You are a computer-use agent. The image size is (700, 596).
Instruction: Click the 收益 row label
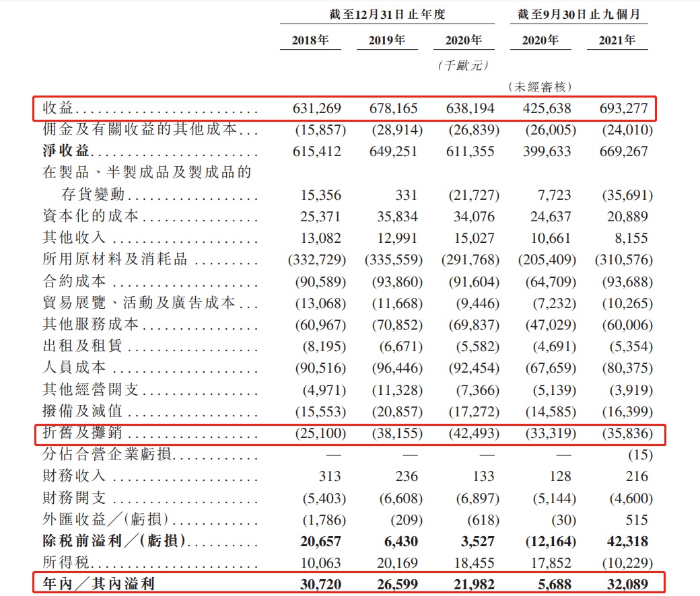(x=58, y=108)
